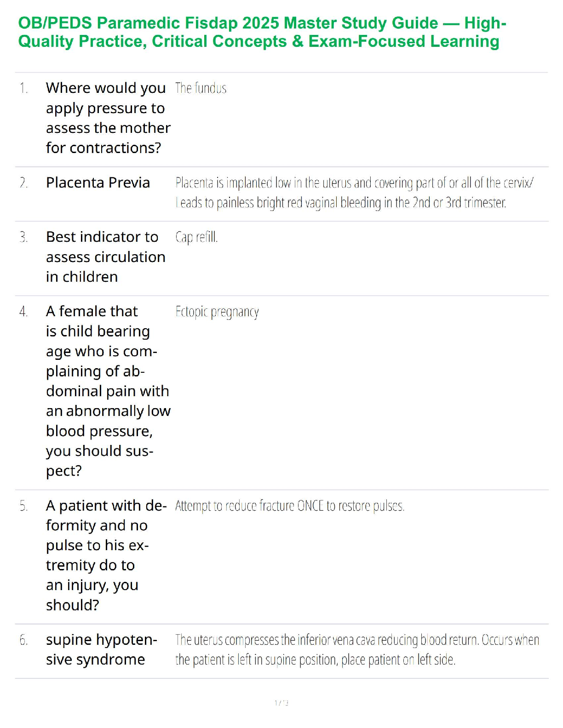The width and height of the screenshot is (563, 728).
Task: Click item number 5 in the list
Action: pos(23,506)
